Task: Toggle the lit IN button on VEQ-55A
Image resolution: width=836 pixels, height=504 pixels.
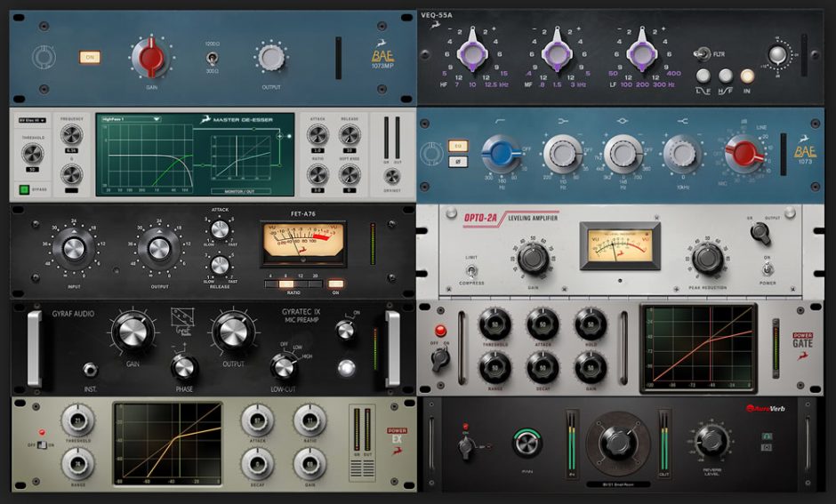Action: tap(747, 76)
